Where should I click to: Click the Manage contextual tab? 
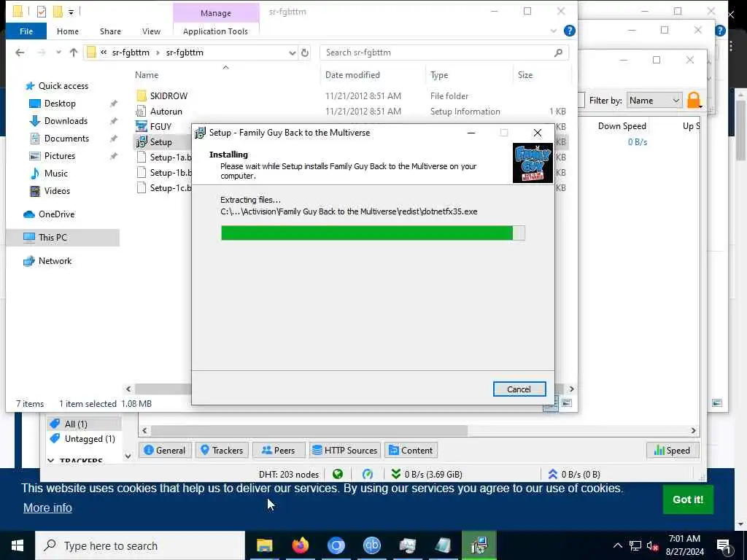216,13
